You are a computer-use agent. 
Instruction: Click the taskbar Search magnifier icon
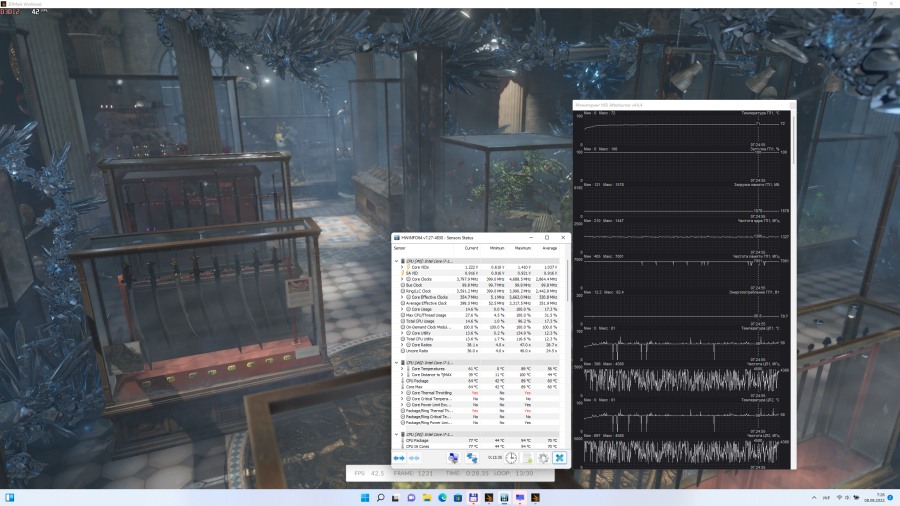click(x=380, y=497)
